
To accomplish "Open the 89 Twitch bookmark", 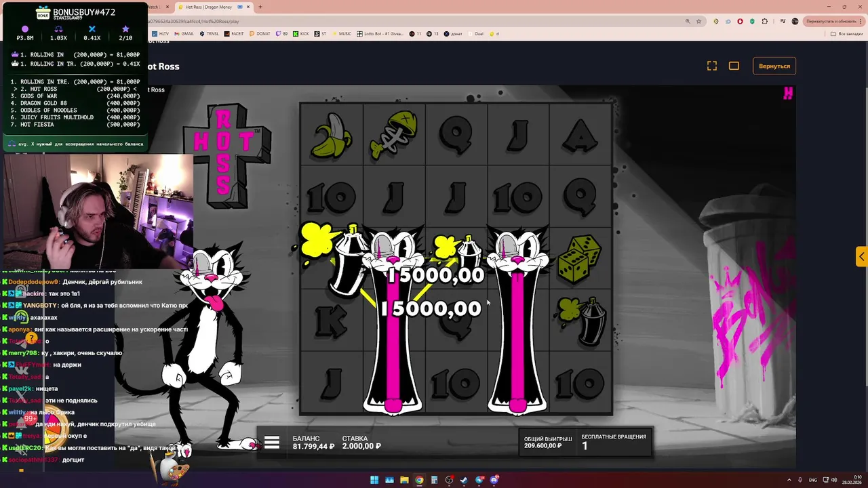I will (281, 33).
